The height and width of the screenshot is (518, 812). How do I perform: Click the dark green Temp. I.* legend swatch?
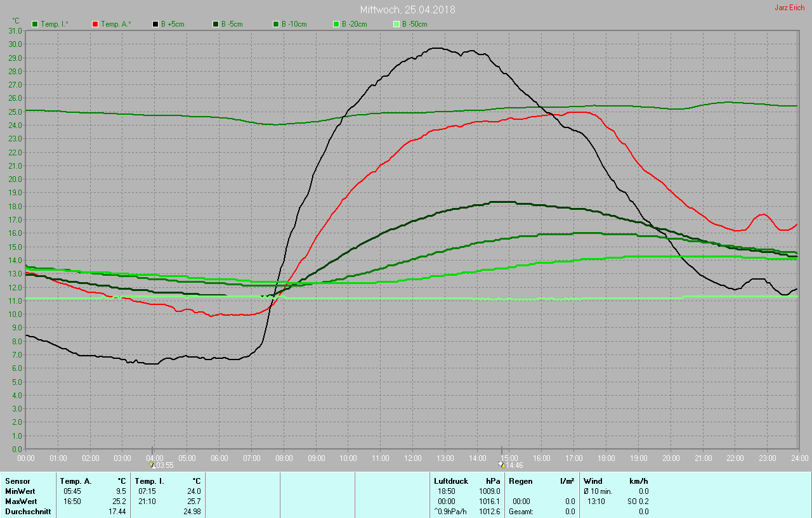point(35,24)
